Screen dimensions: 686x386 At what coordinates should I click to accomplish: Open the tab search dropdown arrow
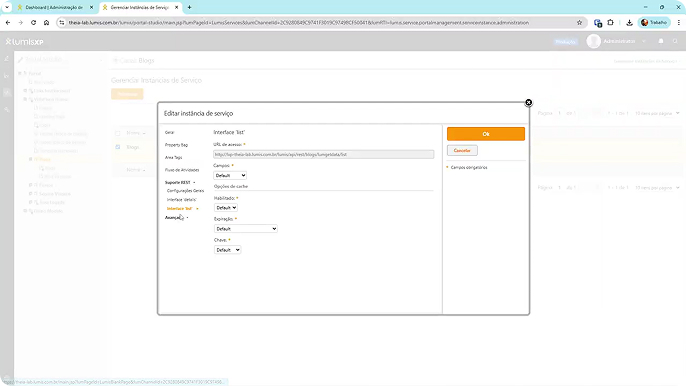[x=7, y=7]
